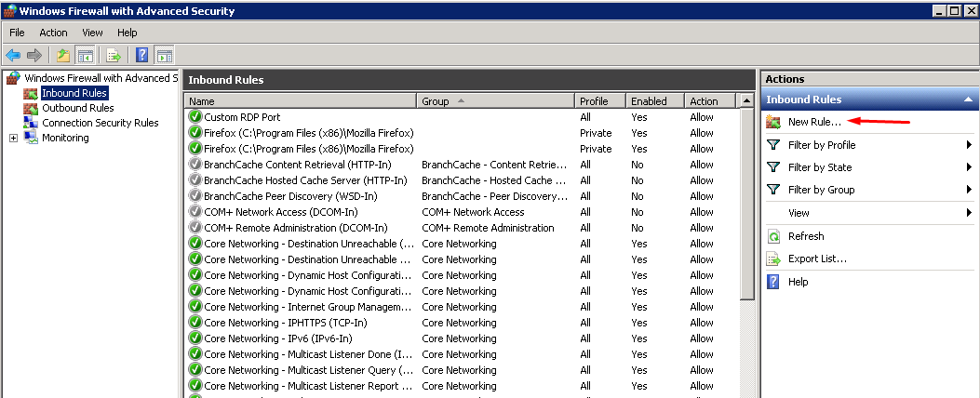Toggle the Show/Hide Action Pane toolbar icon
Image resolution: width=980 pixels, height=398 pixels.
[x=164, y=56]
